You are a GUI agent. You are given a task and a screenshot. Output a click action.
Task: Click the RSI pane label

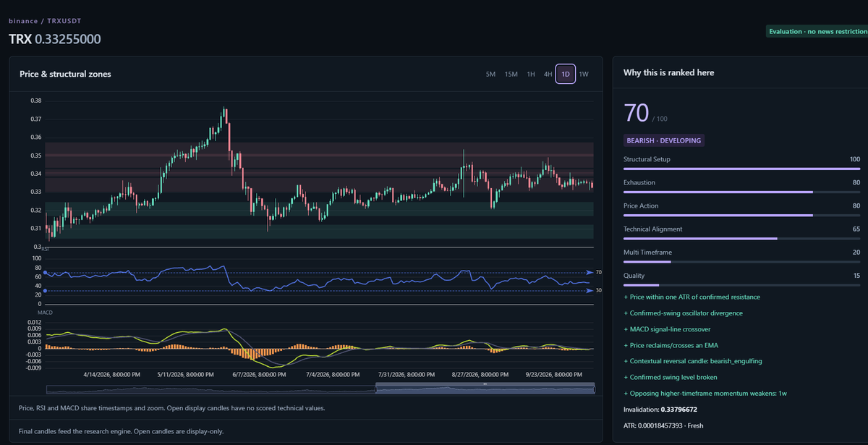tap(44, 248)
